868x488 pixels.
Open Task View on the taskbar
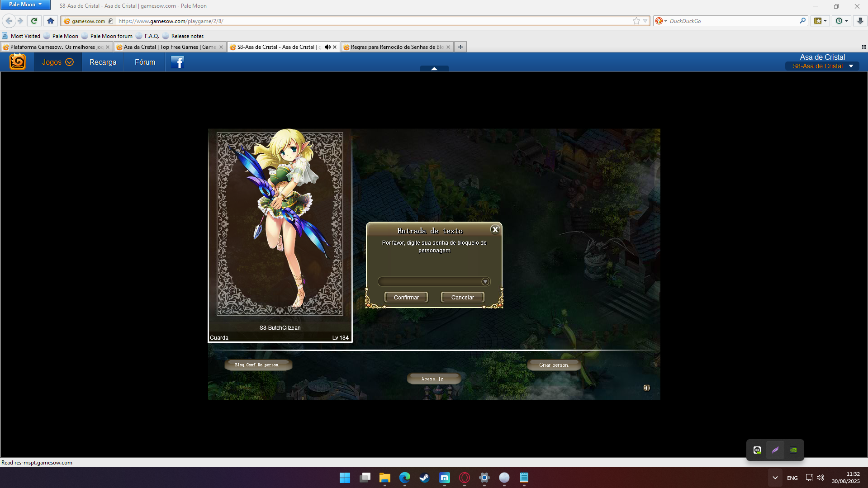(x=365, y=478)
